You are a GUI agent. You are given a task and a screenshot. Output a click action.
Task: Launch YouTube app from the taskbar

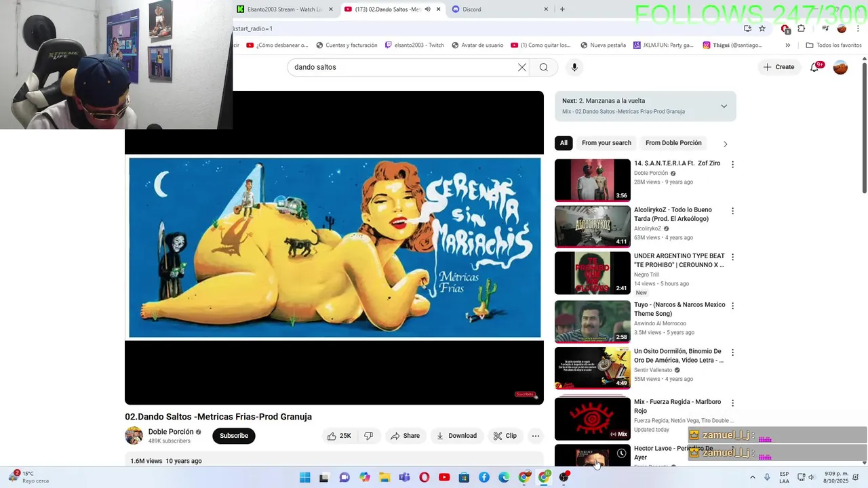tap(444, 477)
